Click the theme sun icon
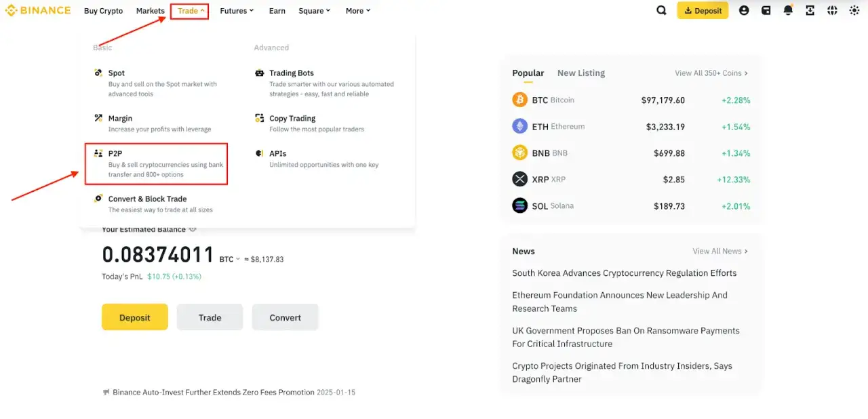868x419 pixels. pos(854,10)
